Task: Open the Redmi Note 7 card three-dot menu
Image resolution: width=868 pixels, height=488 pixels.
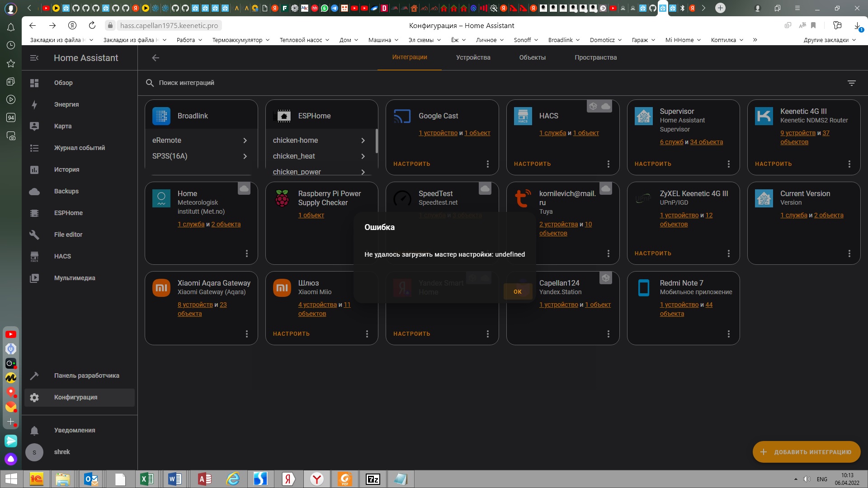Action: click(x=729, y=334)
